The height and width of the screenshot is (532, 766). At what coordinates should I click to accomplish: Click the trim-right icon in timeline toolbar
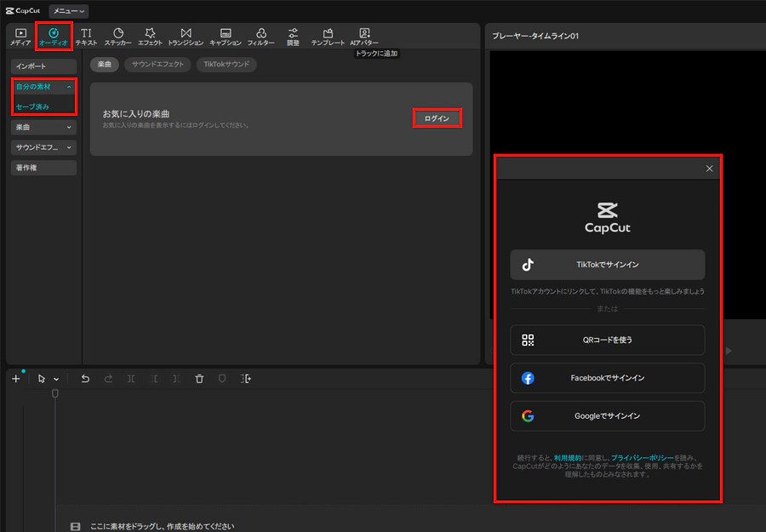[x=176, y=379]
